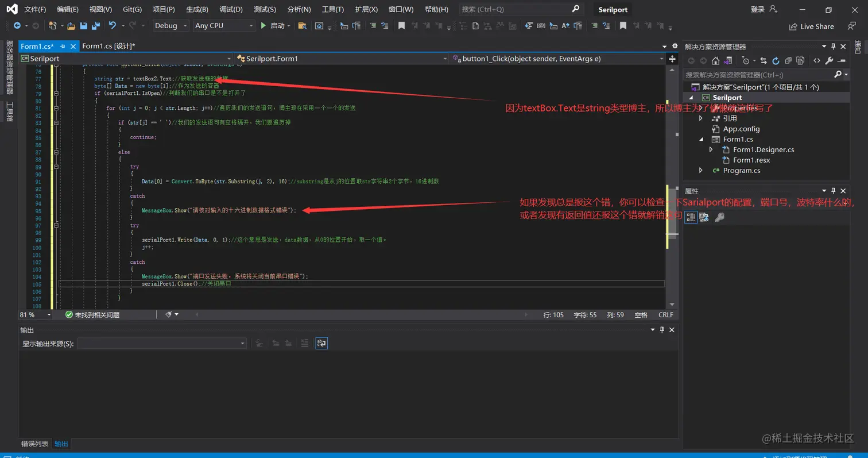Toggle the alphabetical sort in Properties panel
The image size is (868, 458).
(704, 217)
